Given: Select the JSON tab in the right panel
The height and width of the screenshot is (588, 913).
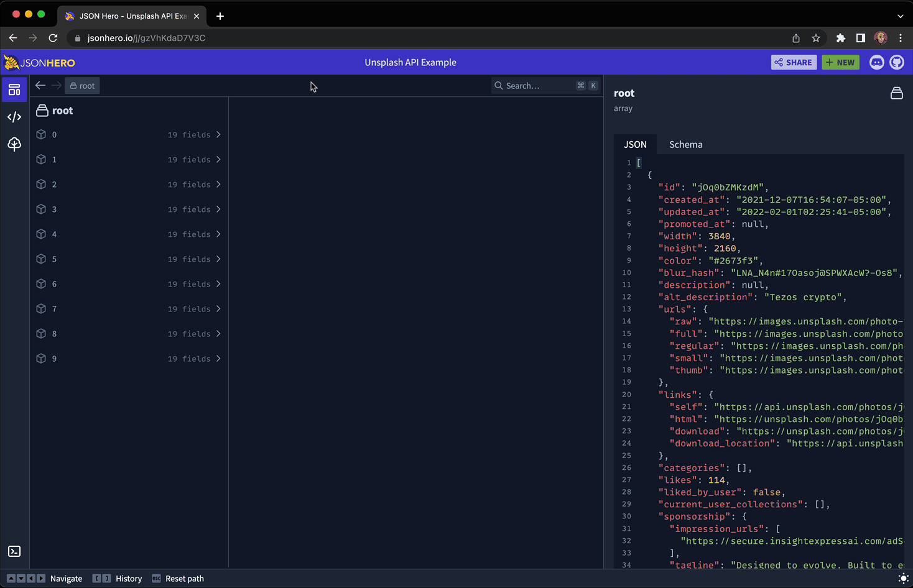Looking at the screenshot, I should [x=635, y=144].
